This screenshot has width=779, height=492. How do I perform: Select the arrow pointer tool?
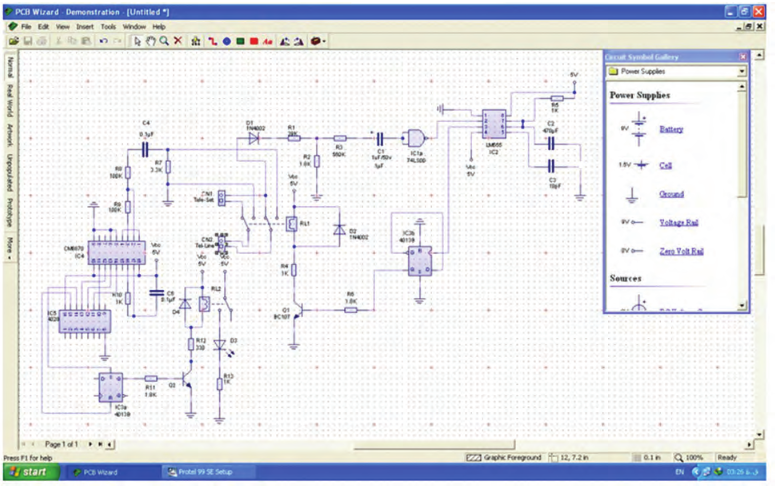pyautogui.click(x=138, y=41)
